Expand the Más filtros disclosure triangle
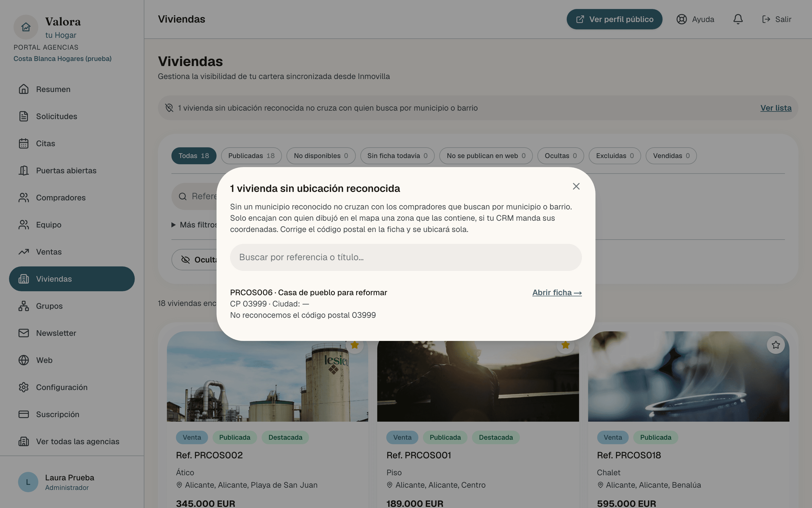 click(173, 225)
